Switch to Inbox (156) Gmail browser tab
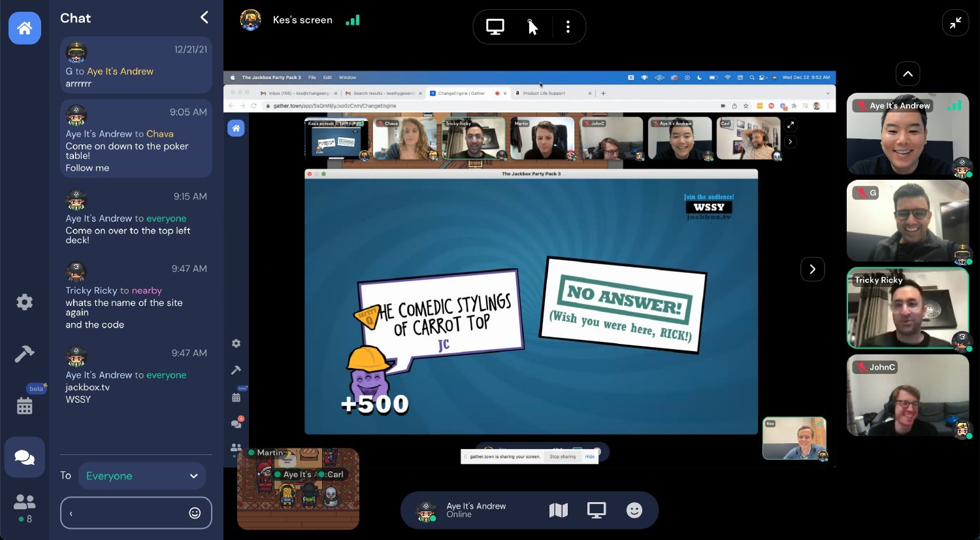Viewport: 980px width, 540px height. [x=298, y=93]
